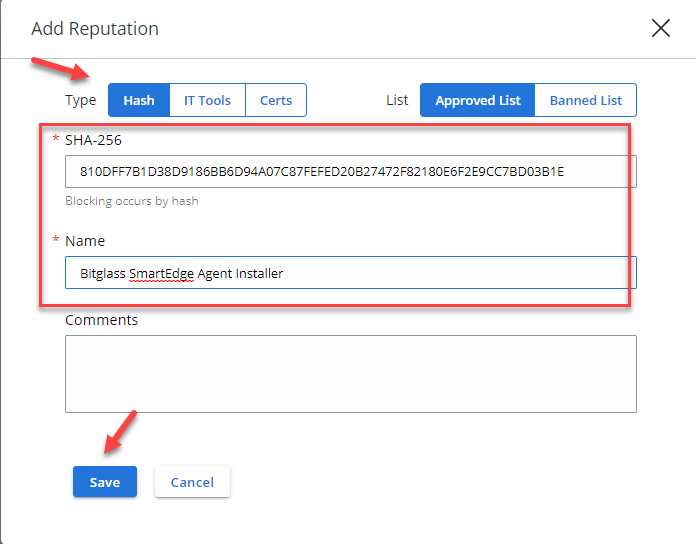The image size is (696, 544).
Task: Place cursor after 'Installer' in Name field
Action: [x=284, y=273]
